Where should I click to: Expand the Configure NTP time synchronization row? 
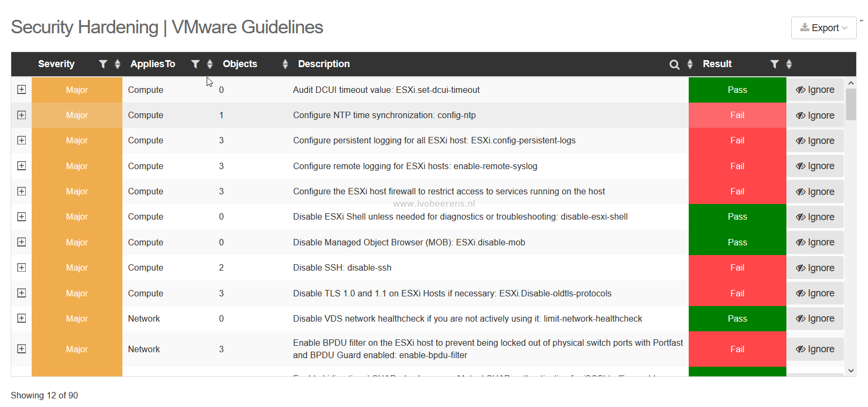21,115
